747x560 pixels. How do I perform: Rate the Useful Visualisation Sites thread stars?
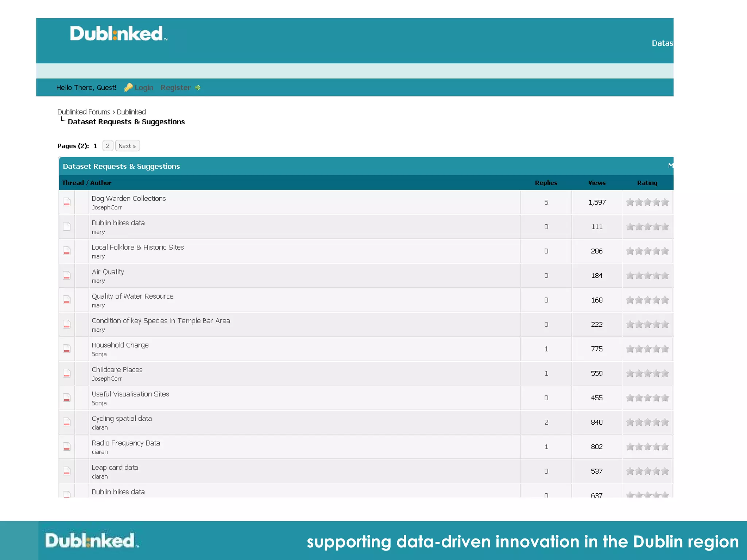click(x=647, y=398)
